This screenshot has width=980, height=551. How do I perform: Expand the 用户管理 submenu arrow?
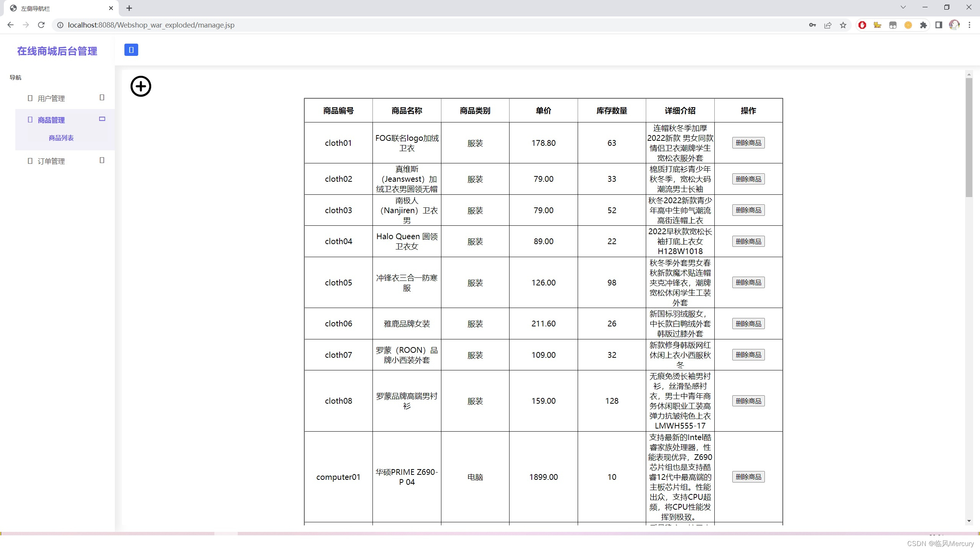tap(102, 98)
